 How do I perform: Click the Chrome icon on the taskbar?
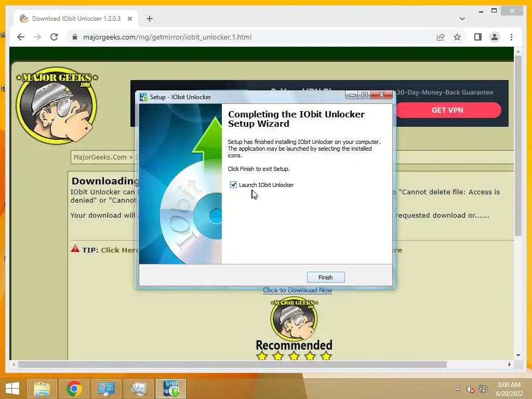pyautogui.click(x=74, y=389)
